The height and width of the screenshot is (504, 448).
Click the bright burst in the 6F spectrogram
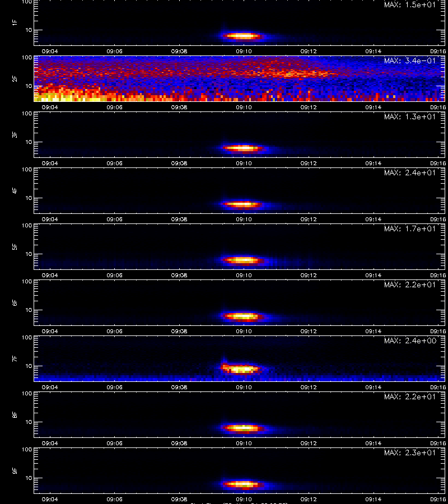(x=243, y=316)
